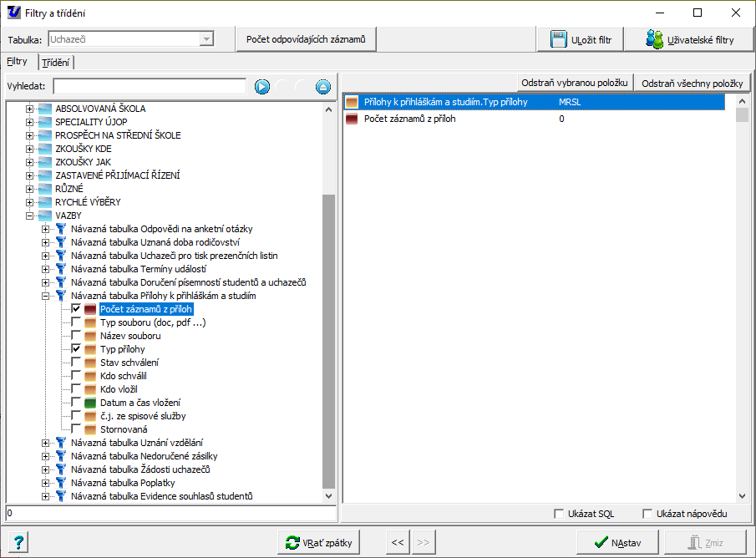Click the tree panel vertical scrollbar

328,334
